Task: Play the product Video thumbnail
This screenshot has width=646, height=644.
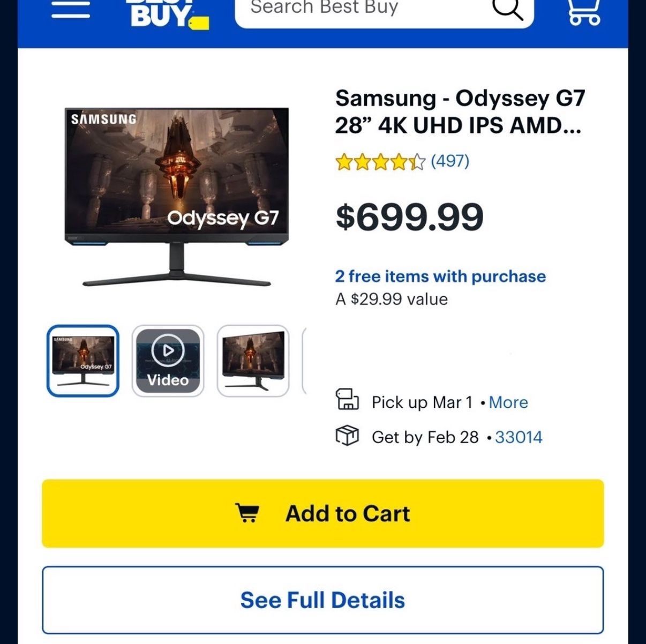Action: [x=168, y=361]
